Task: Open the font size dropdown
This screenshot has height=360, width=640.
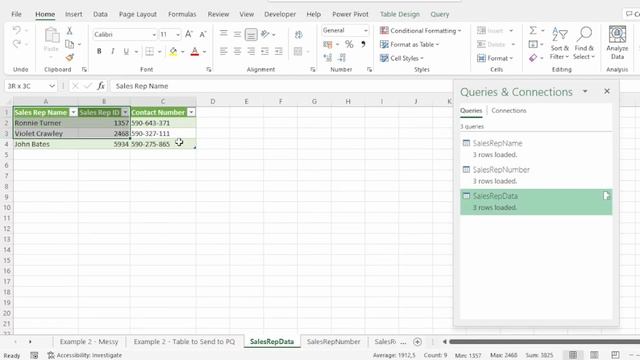Action: click(x=178, y=35)
